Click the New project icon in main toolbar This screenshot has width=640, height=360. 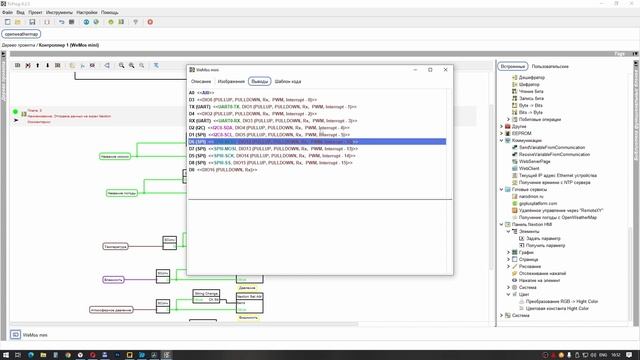point(8,22)
